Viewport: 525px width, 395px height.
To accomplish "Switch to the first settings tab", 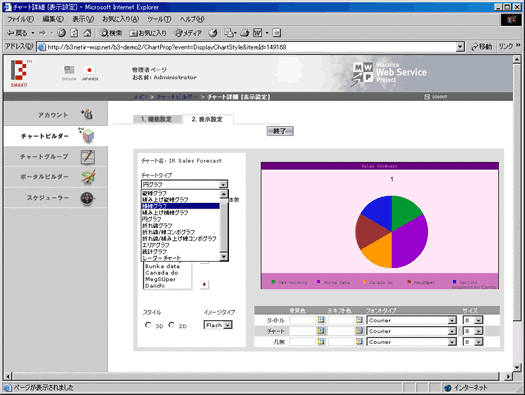I will click(157, 119).
